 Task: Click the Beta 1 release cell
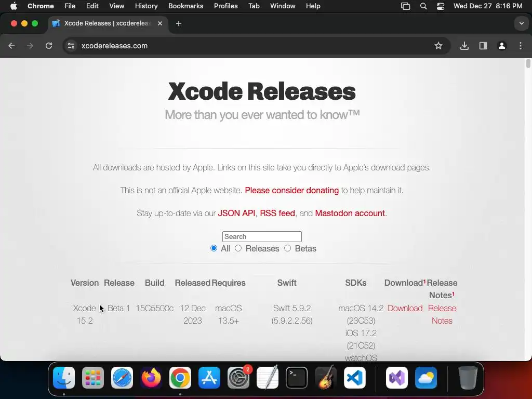tap(119, 308)
